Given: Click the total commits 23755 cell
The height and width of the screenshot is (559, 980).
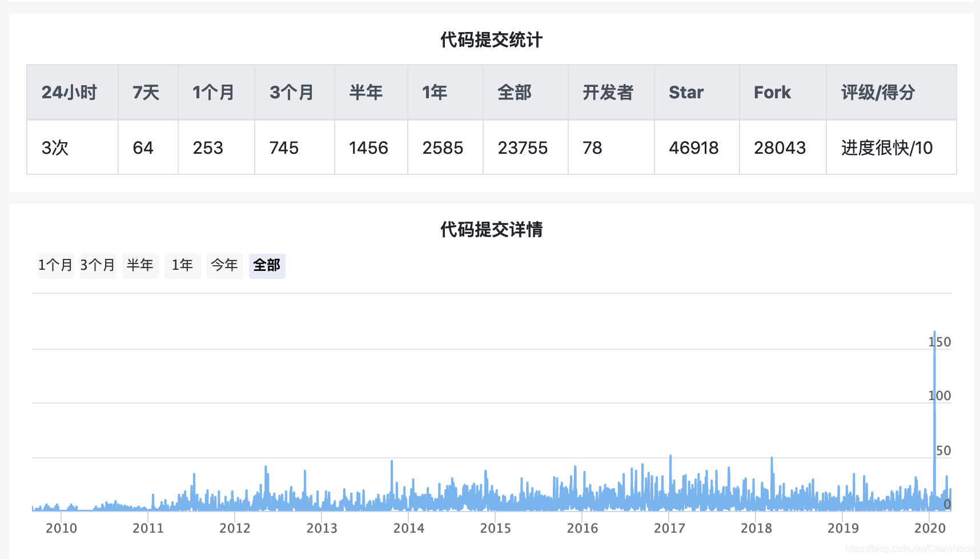Looking at the screenshot, I should (525, 147).
